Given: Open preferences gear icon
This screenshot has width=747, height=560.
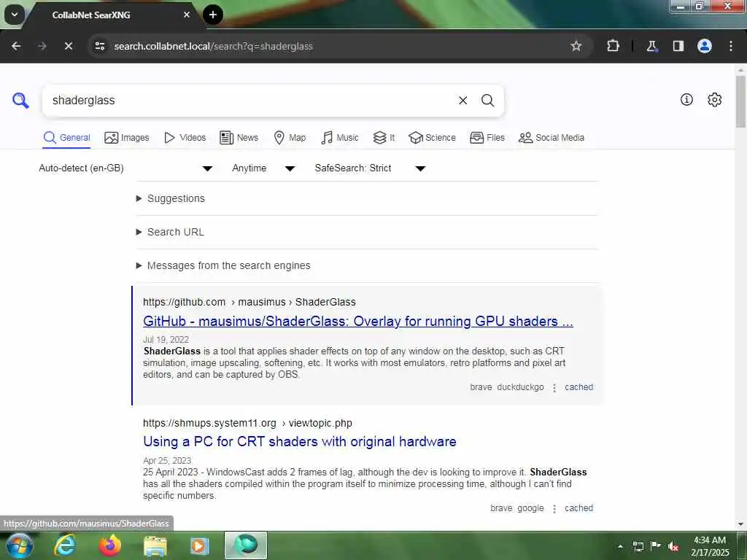Looking at the screenshot, I should click(x=714, y=99).
